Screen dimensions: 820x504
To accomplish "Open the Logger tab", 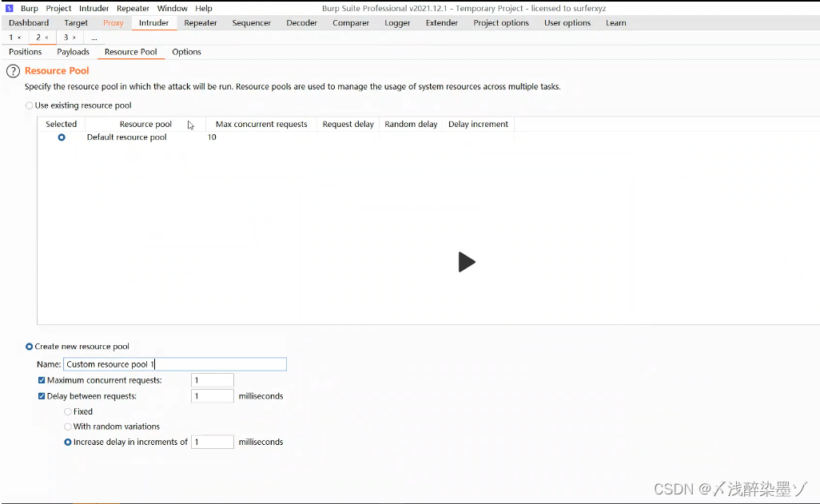I will click(397, 23).
